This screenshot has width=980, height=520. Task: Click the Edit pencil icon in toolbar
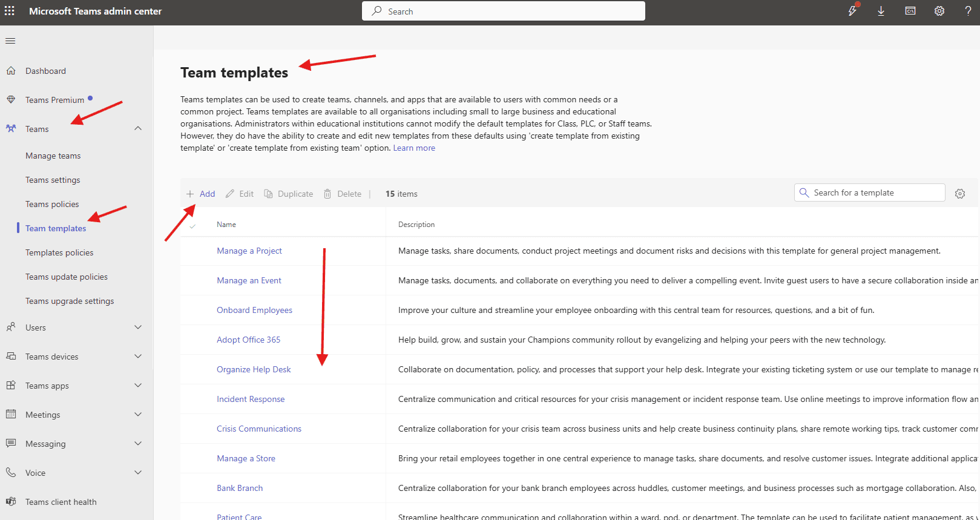click(230, 194)
